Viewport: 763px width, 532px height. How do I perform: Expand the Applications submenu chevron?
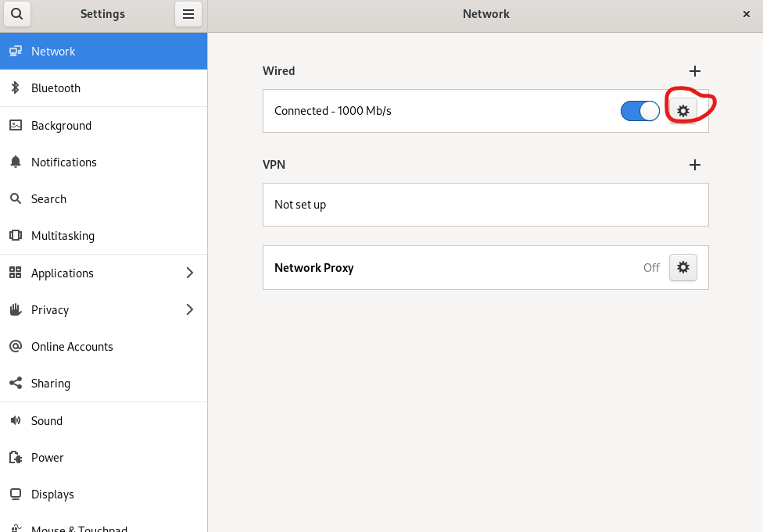[190, 273]
